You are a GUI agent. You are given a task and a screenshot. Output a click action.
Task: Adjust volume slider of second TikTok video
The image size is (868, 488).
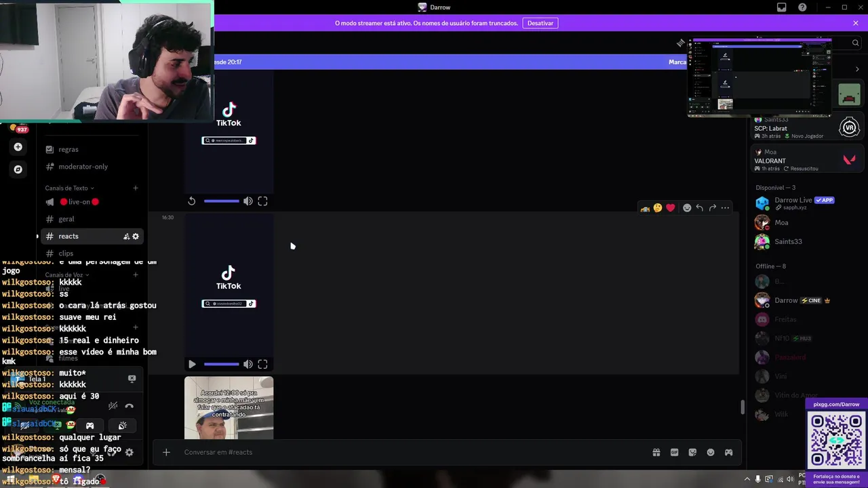221,365
